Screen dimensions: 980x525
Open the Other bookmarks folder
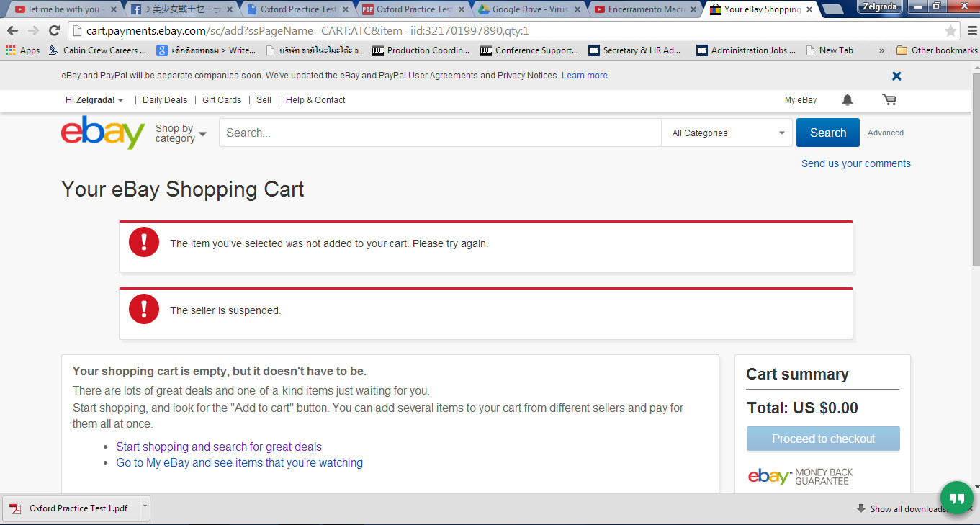pyautogui.click(x=936, y=50)
